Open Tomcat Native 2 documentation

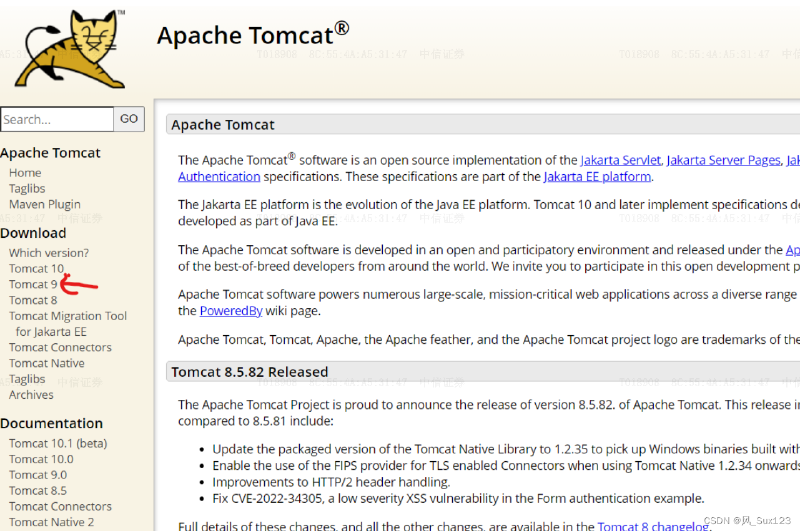[x=52, y=523]
